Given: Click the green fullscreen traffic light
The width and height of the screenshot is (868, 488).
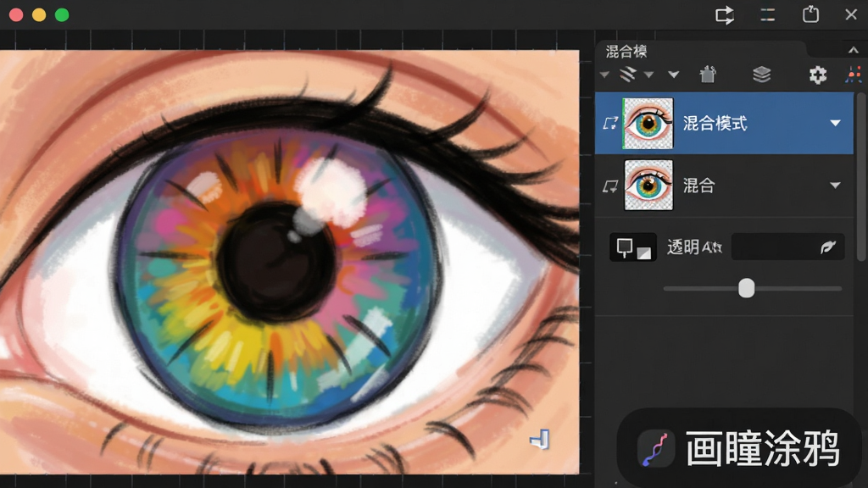Looking at the screenshot, I should [x=62, y=15].
